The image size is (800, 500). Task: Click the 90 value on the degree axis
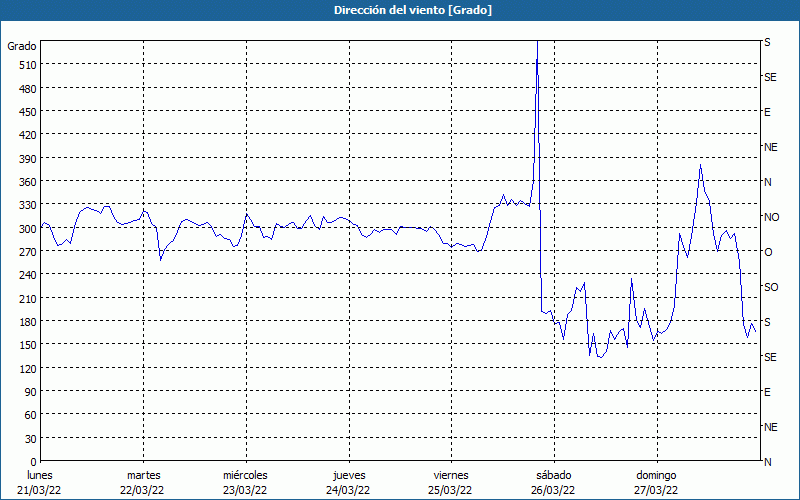[x=30, y=392]
